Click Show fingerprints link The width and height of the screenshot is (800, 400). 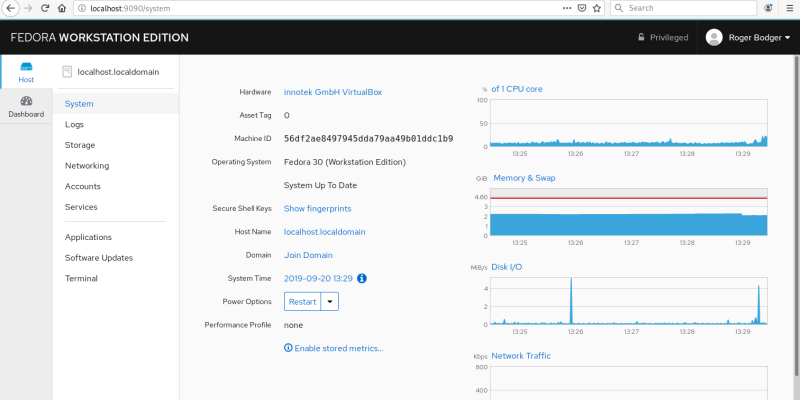point(317,208)
